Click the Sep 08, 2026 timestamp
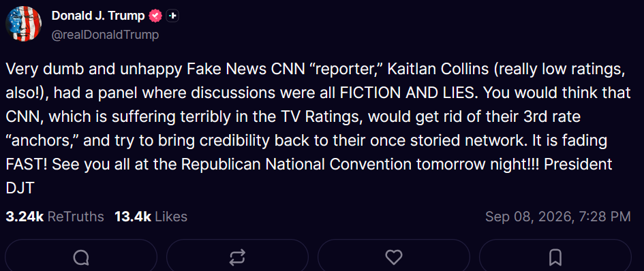 tap(557, 217)
